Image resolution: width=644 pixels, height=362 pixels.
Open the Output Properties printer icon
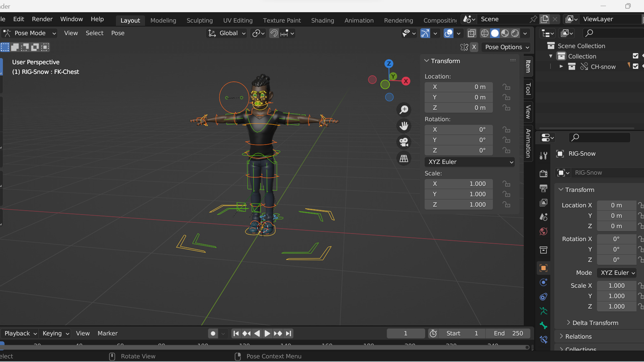coord(543,189)
